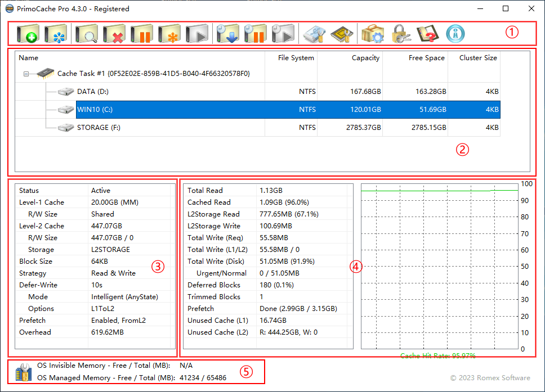Screen dimensions: 545x392
Task: Delete the cache task (red X icon)
Action: [114, 34]
